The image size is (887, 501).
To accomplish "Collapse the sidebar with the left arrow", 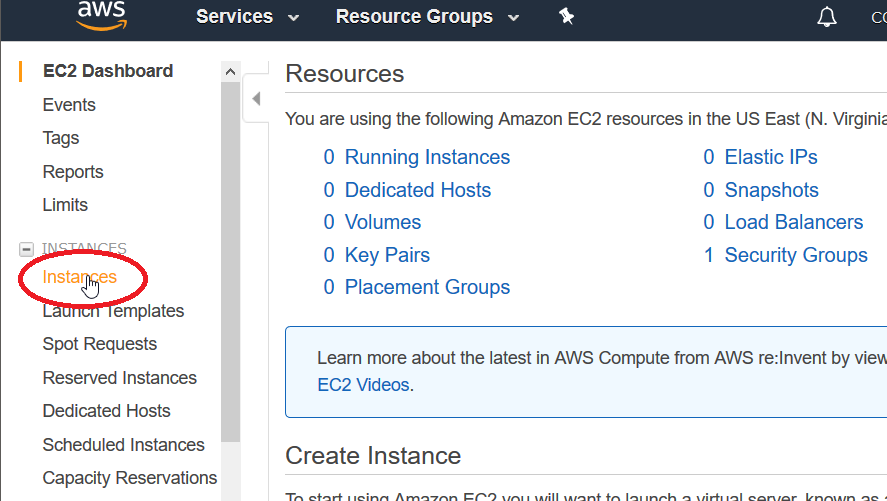I will point(256,98).
